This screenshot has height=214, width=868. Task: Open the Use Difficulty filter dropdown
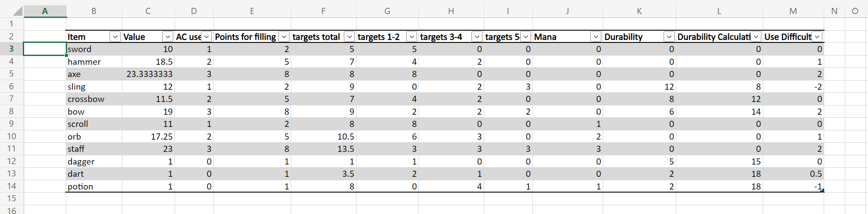click(x=818, y=37)
